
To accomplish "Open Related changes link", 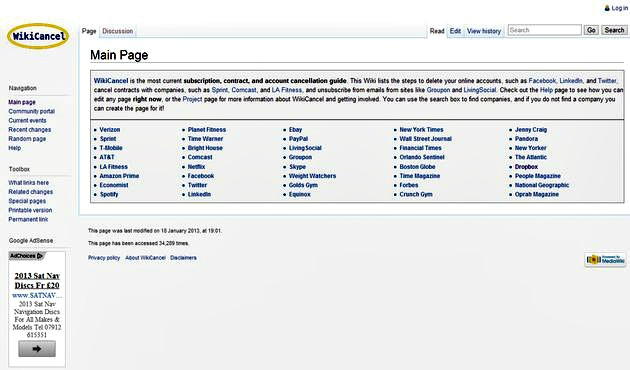I will click(31, 192).
